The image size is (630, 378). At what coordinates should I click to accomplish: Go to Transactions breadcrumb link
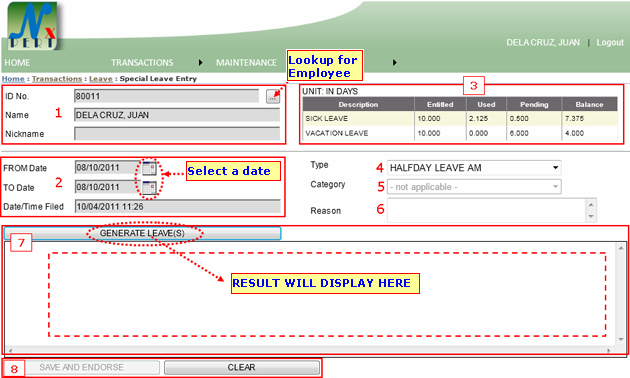click(x=57, y=79)
